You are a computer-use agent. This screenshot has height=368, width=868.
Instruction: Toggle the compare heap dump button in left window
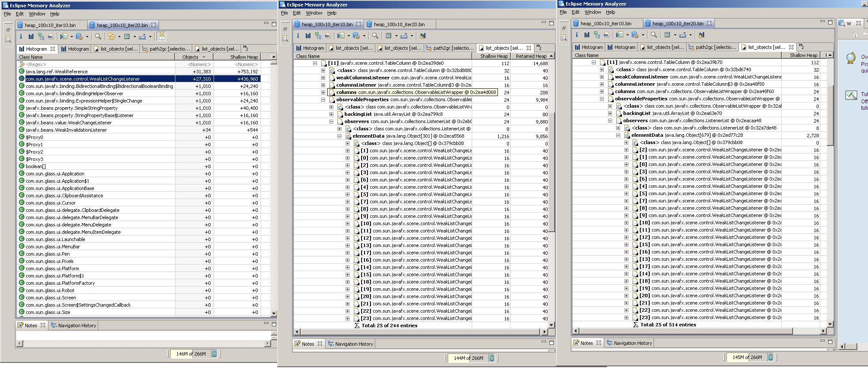(161, 37)
